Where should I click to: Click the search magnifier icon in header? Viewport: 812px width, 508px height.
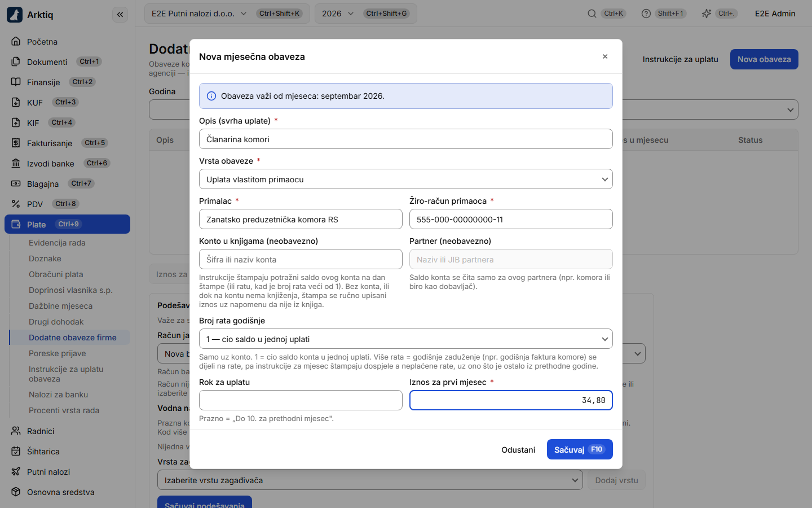[x=592, y=14]
